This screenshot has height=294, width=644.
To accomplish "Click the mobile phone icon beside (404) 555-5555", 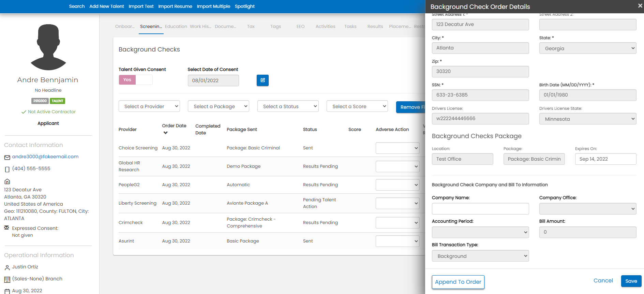I will (x=7, y=169).
